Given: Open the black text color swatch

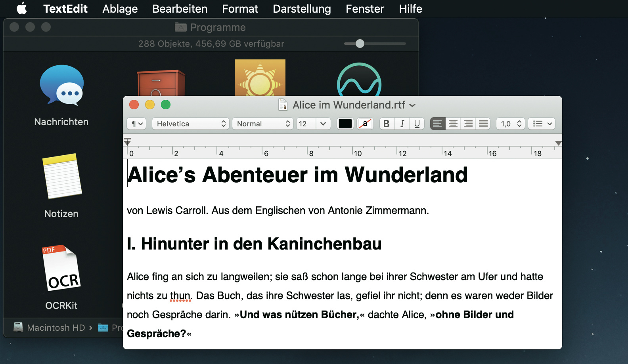Looking at the screenshot, I should coord(345,124).
